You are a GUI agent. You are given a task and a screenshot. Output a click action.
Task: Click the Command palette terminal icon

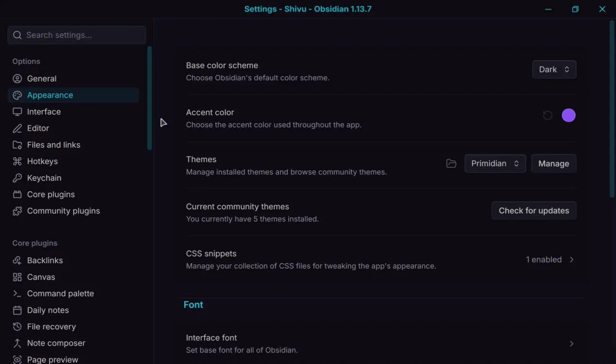17,294
